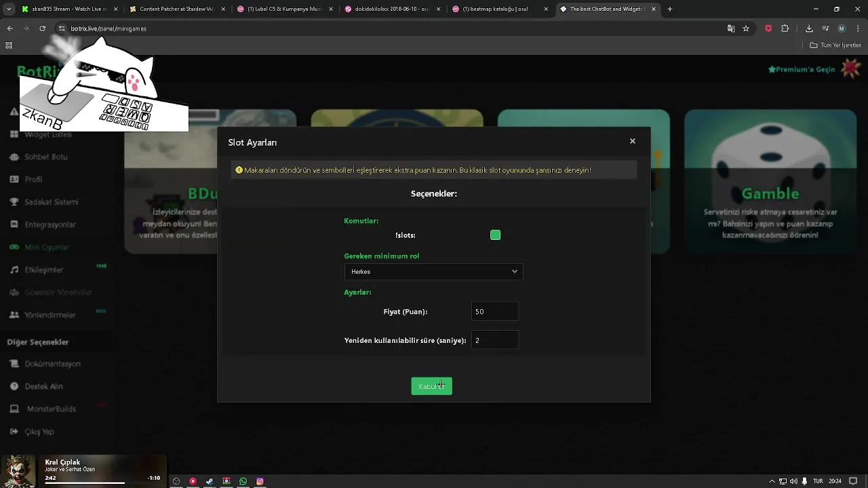Image resolution: width=868 pixels, height=488 pixels.
Task: Open a new browser tab
Action: [670, 9]
